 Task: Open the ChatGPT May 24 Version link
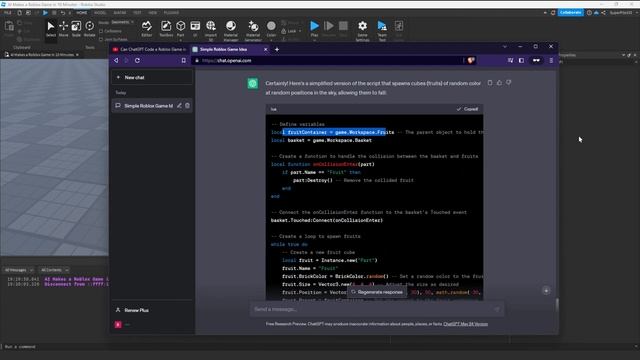point(465,324)
